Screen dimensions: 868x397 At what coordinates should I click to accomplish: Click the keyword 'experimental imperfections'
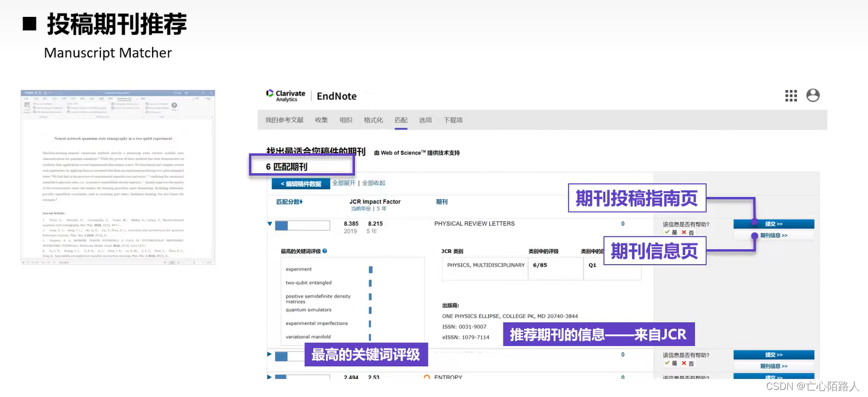tap(317, 323)
